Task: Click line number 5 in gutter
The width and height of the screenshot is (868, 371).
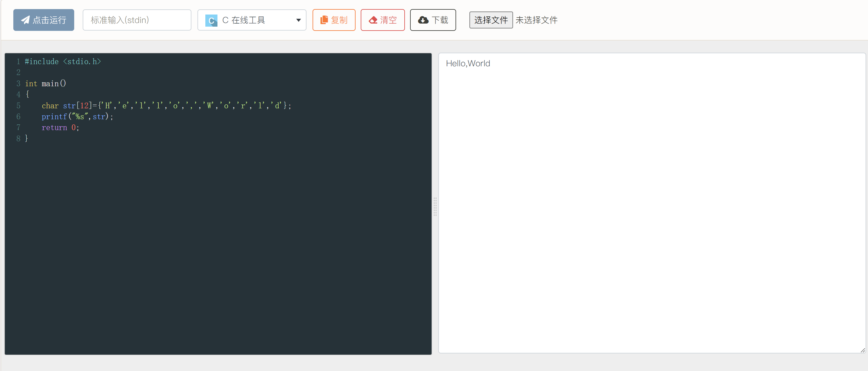Action: point(18,106)
